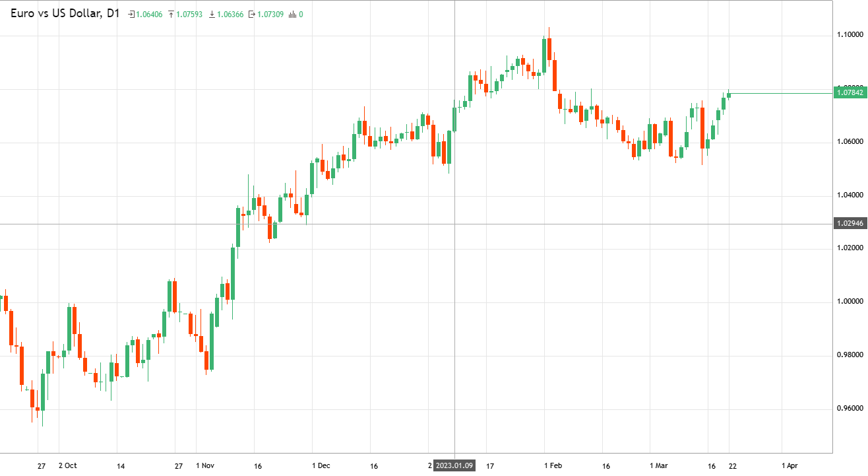Select the latest green candle at 22 March
This screenshot has width=868, height=476.
click(x=729, y=94)
